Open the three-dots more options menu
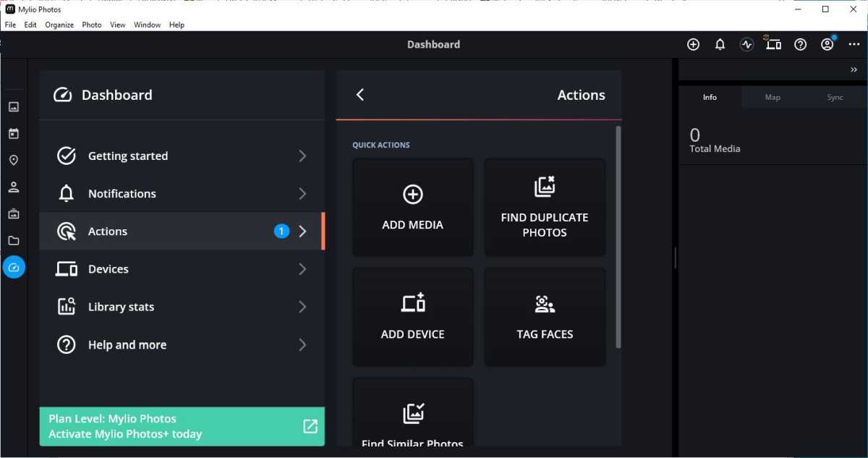The image size is (868, 458). click(854, 44)
